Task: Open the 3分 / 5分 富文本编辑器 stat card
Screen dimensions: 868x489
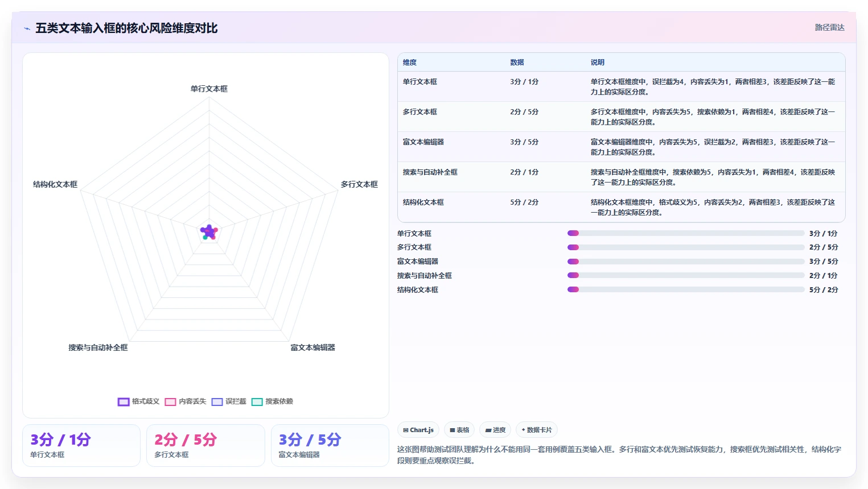Action: point(330,445)
